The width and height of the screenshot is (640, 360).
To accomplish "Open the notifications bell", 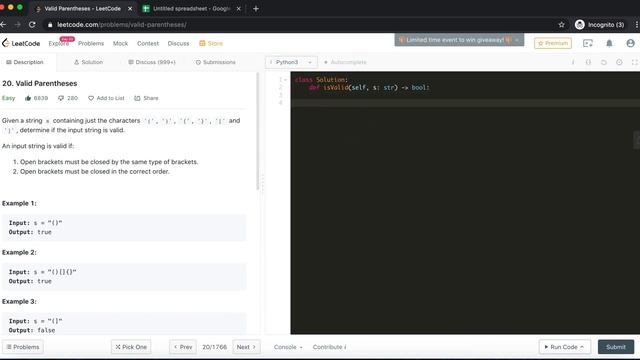I will click(609, 43).
